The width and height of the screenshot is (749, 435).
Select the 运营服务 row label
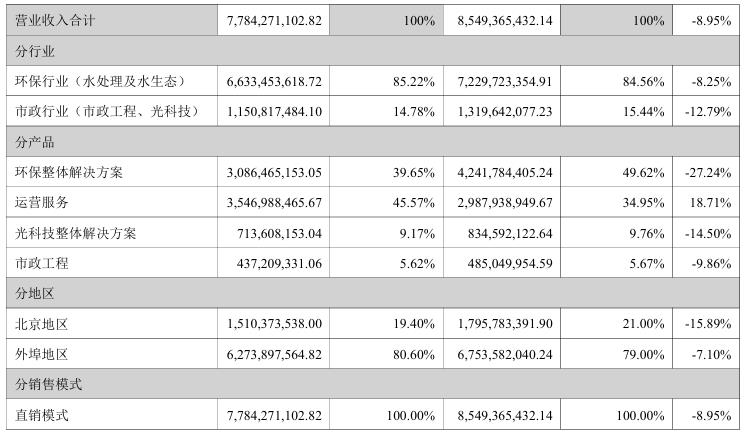(x=42, y=203)
